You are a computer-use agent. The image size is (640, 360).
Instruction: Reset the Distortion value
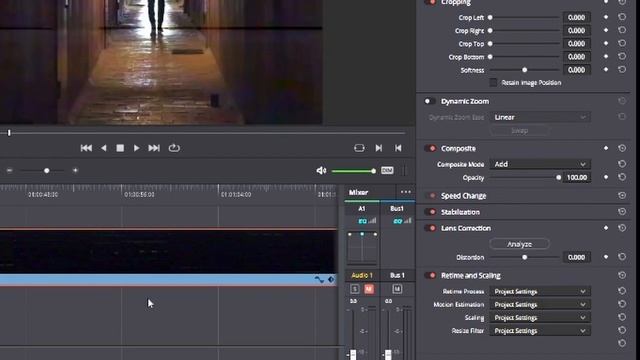click(x=622, y=257)
